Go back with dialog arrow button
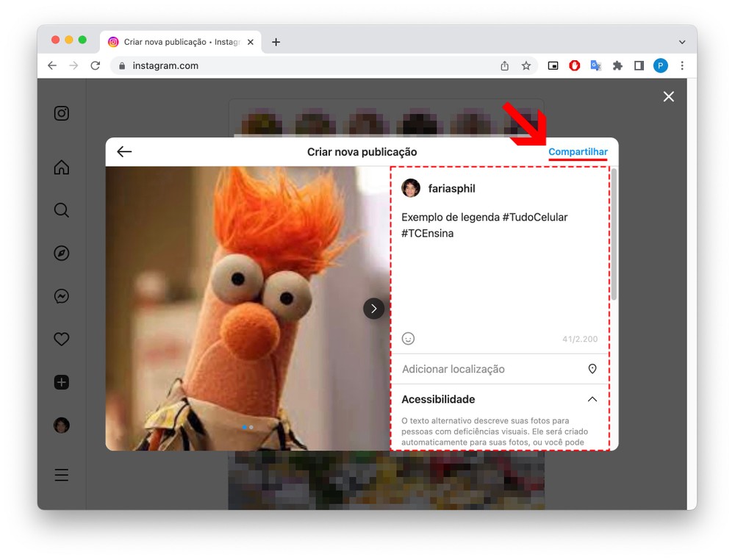The height and width of the screenshot is (560, 735). pos(124,152)
